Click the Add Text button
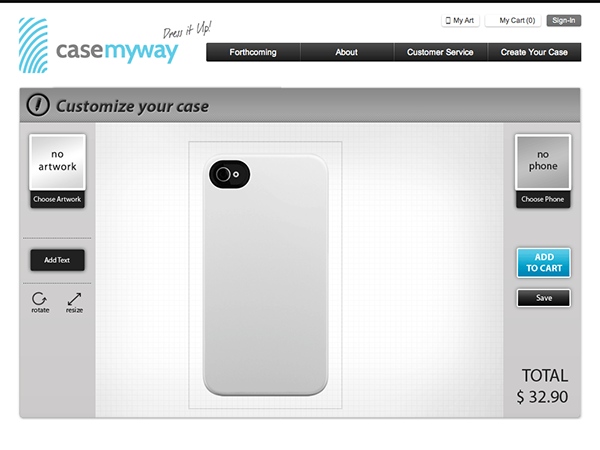The image size is (600, 450). pyautogui.click(x=57, y=260)
